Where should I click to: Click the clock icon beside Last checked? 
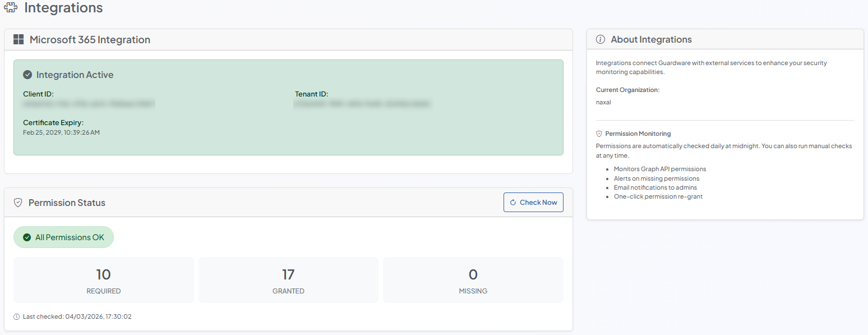point(17,316)
